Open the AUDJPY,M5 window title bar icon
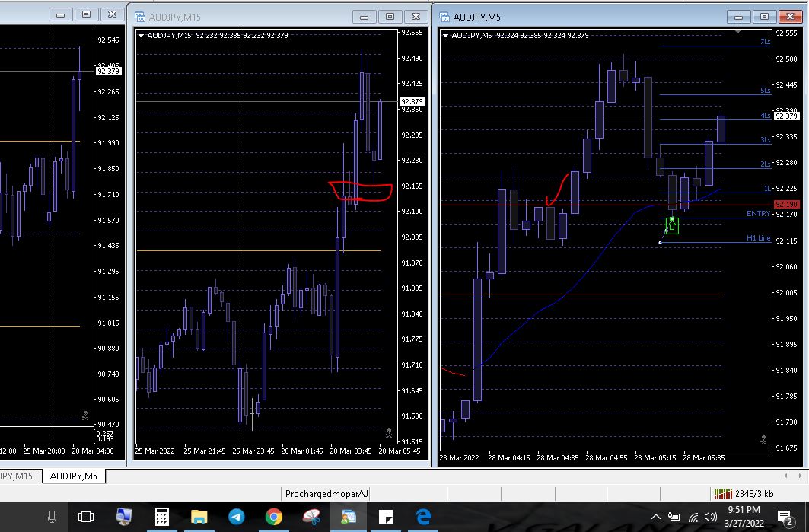The image size is (809, 532). click(444, 17)
